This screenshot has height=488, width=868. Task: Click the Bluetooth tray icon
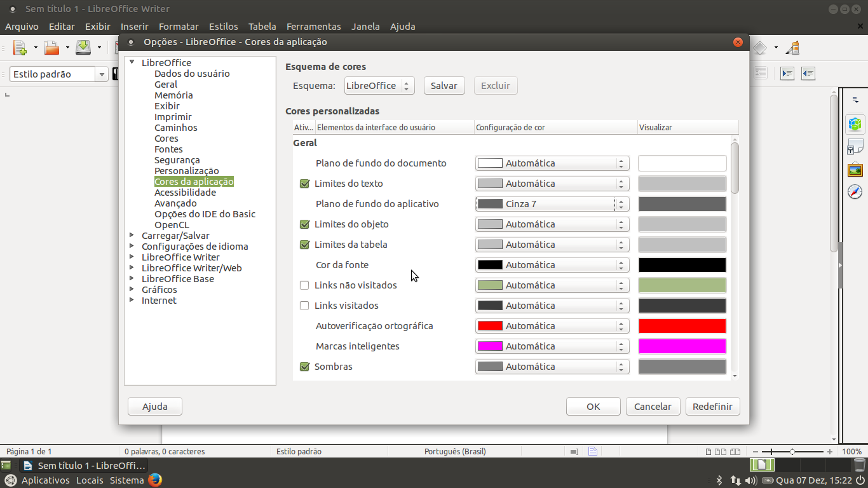click(719, 480)
